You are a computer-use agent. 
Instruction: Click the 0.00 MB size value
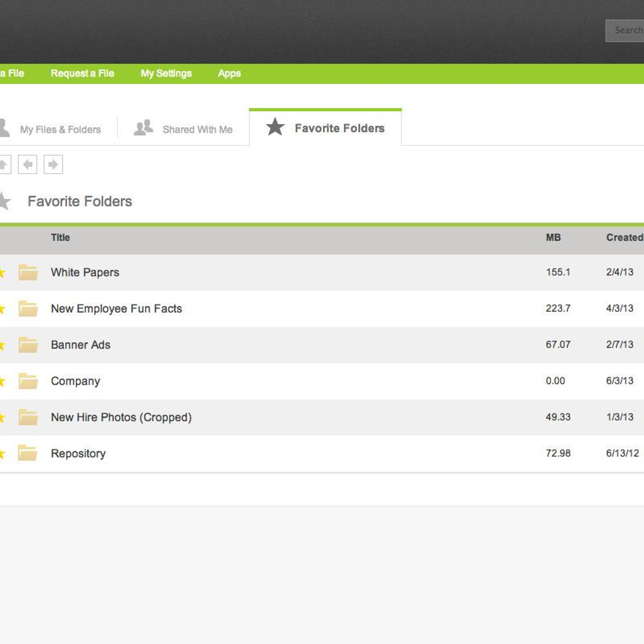point(555,381)
